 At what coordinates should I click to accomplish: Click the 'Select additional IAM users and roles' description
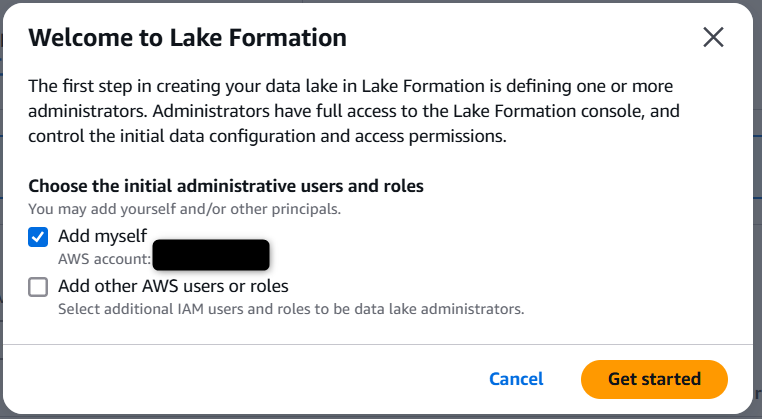[x=291, y=309]
